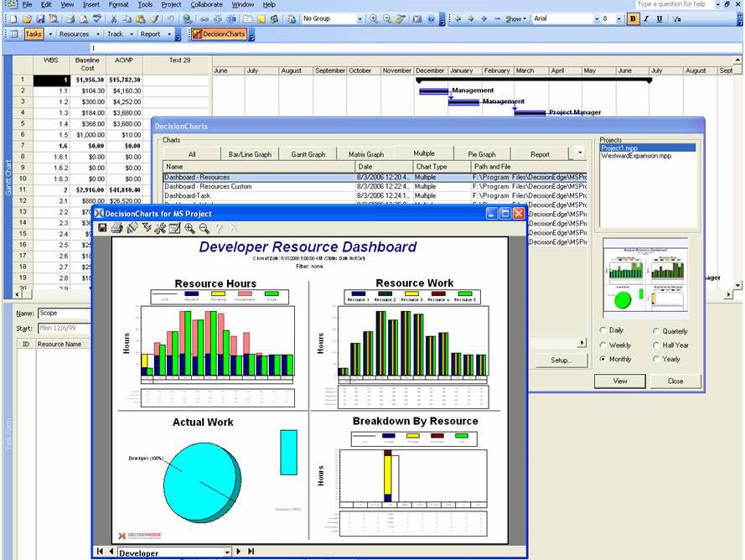Viewport: 745px width, 560px height.
Task: Toggle Italic formatting in main toolbar
Action: point(646,18)
